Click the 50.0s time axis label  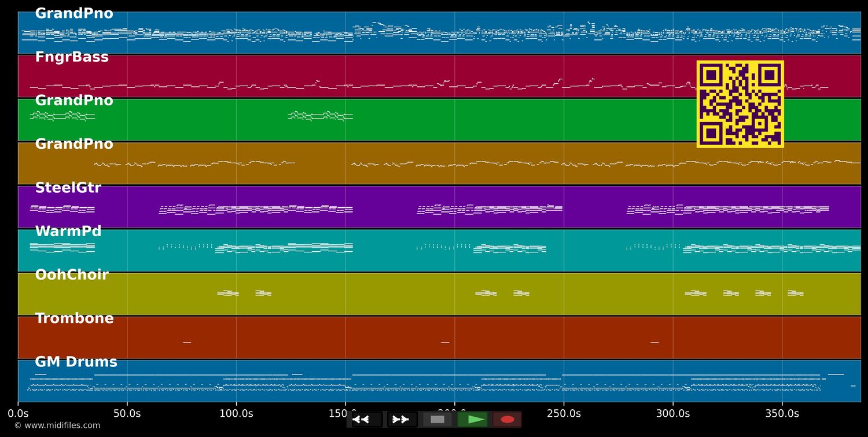pyautogui.click(x=127, y=414)
